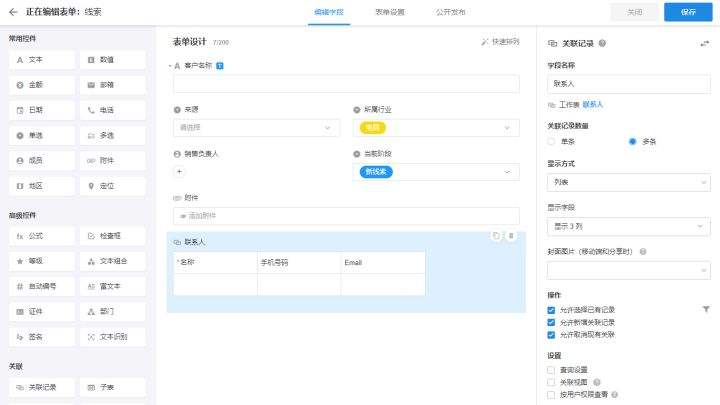Enable the 按用户权限查看 checkbox
Viewport: 720px width, 405px height.
click(x=551, y=395)
